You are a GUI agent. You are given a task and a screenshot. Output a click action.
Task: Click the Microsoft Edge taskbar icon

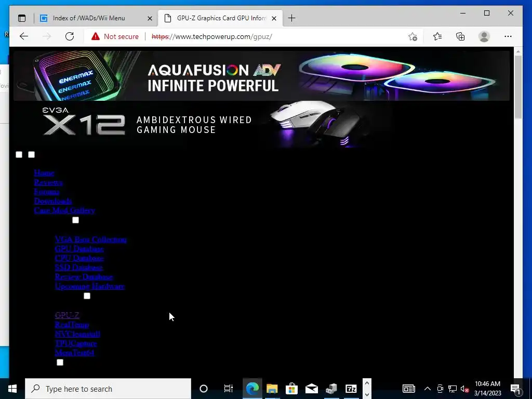click(x=252, y=389)
